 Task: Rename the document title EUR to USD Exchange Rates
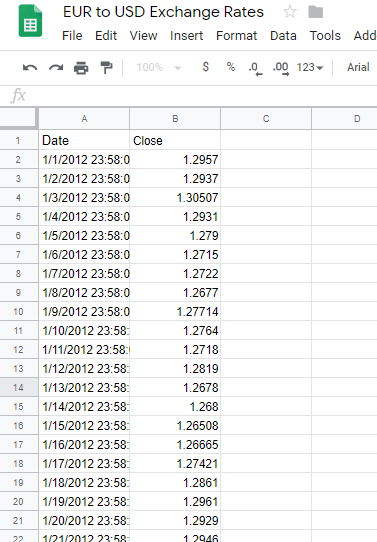(x=163, y=12)
